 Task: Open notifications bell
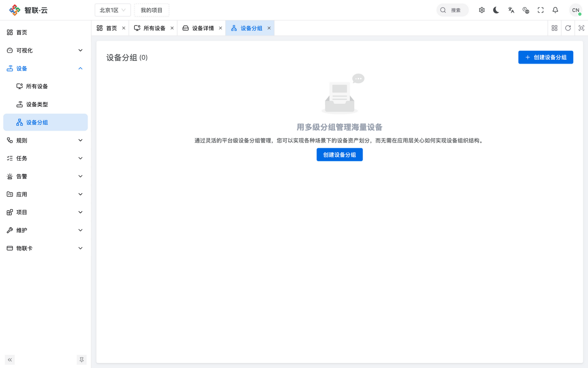(x=555, y=10)
